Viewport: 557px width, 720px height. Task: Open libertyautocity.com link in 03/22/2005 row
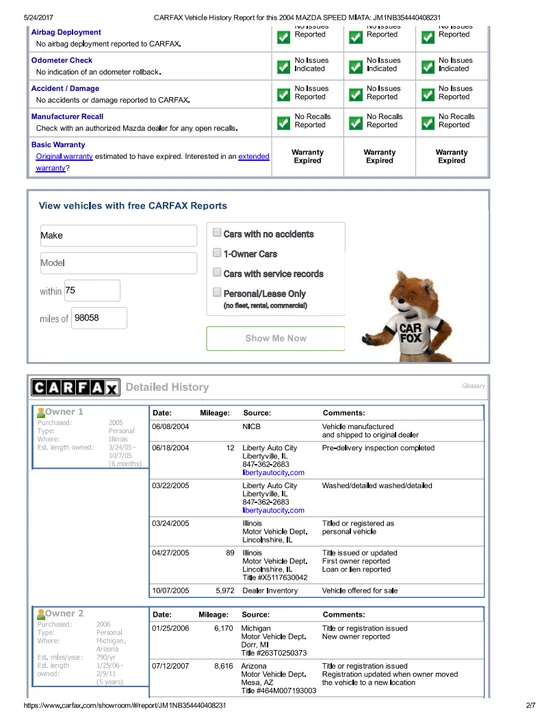coord(273,510)
